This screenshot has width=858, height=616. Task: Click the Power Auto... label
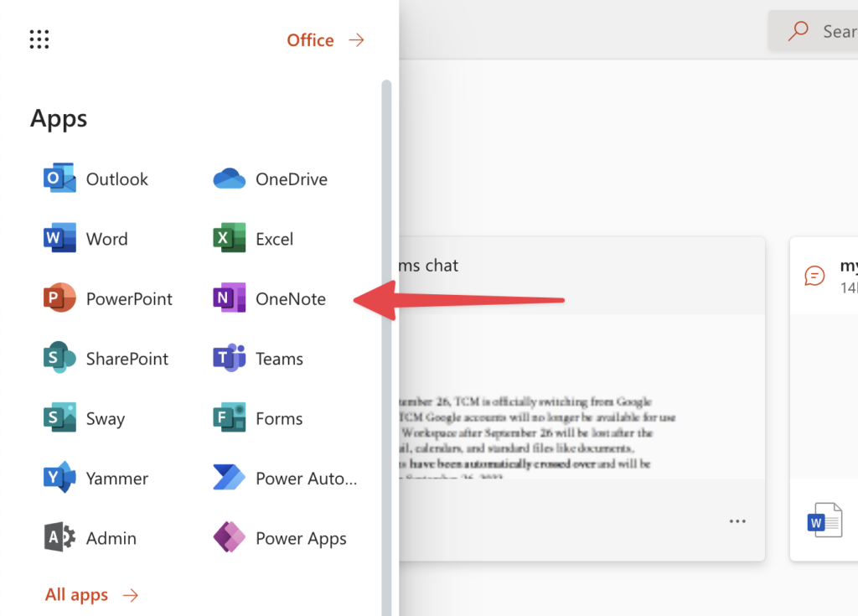pos(307,479)
